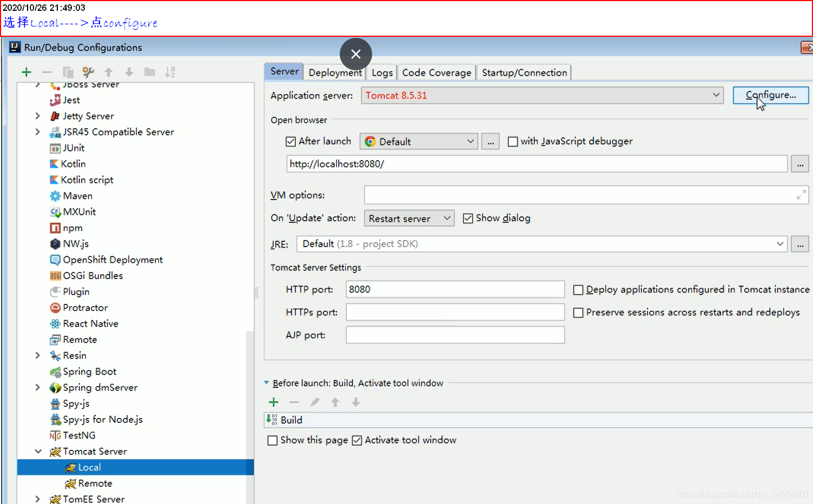Expand Jetty Server tree node

click(x=38, y=116)
